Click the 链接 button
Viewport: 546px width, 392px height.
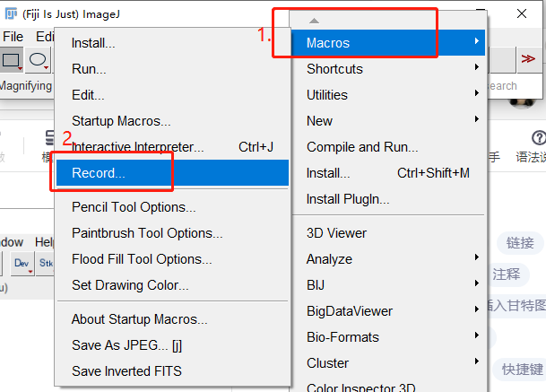[x=519, y=242]
